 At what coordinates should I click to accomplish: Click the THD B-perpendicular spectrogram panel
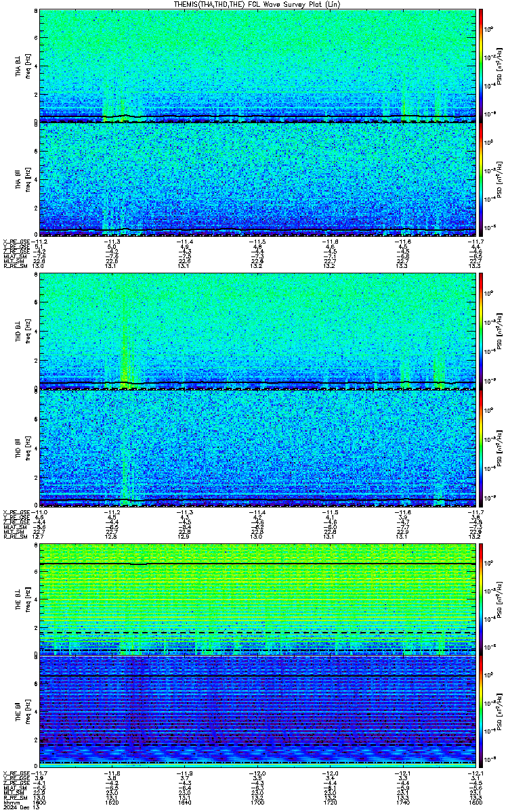tap(257, 332)
